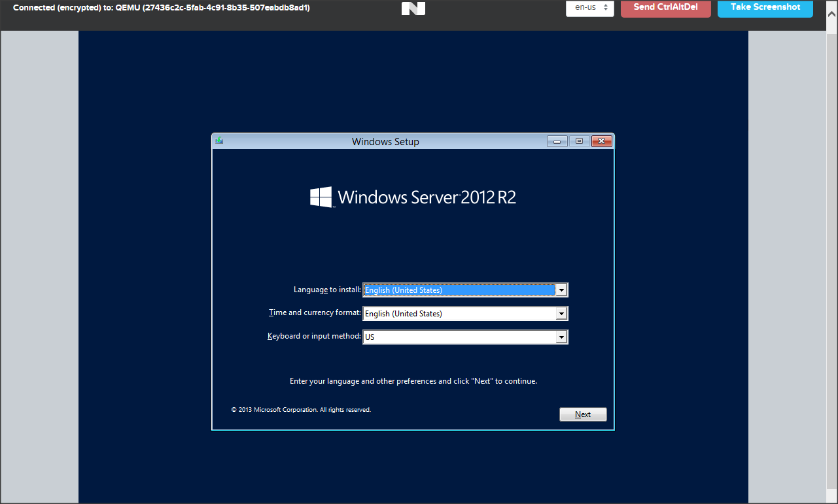Click the N logo in the top bar
Viewport: 838px width, 504px height.
[x=413, y=8]
